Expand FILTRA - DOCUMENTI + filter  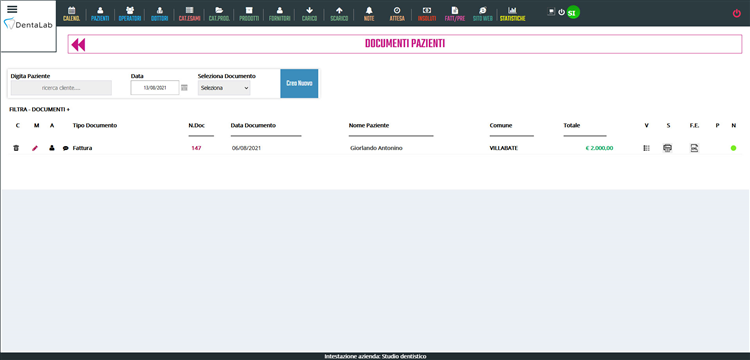(x=39, y=109)
